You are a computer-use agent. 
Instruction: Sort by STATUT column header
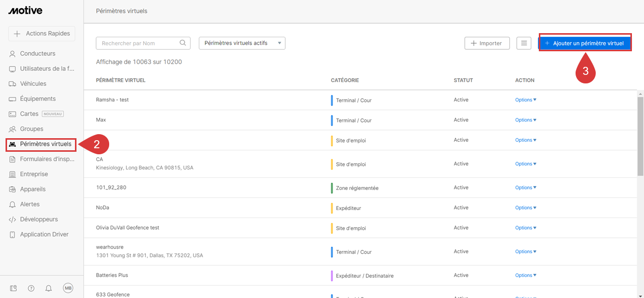pyautogui.click(x=463, y=80)
